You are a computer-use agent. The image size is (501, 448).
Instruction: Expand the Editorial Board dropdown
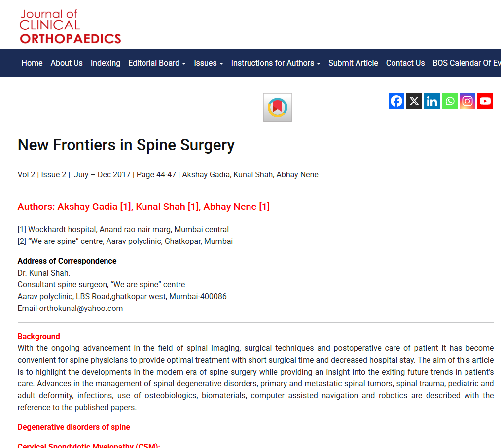pyautogui.click(x=157, y=63)
